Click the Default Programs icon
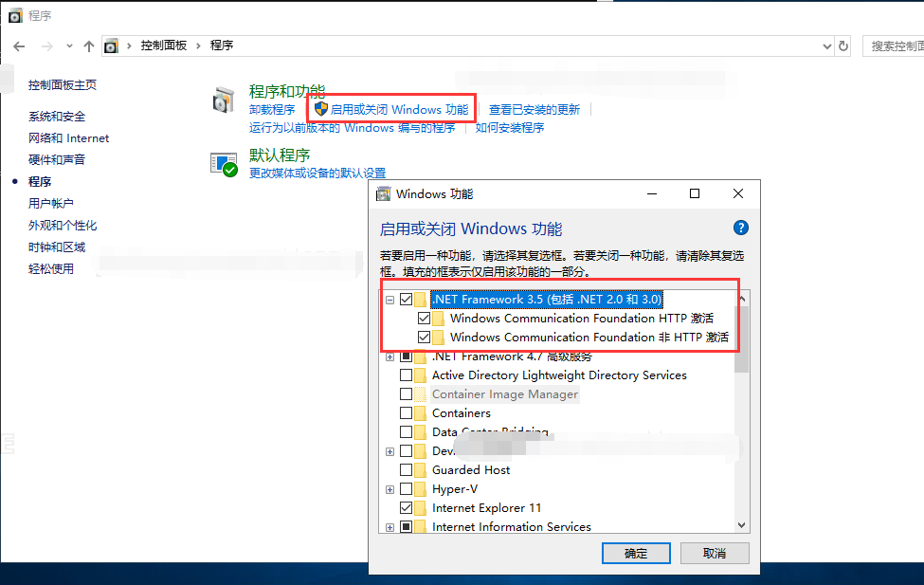 point(224,165)
